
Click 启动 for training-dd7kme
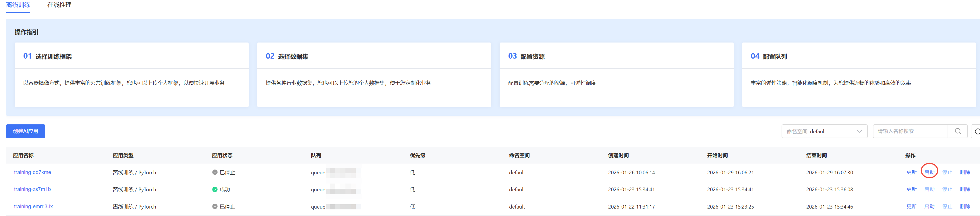tap(929, 172)
